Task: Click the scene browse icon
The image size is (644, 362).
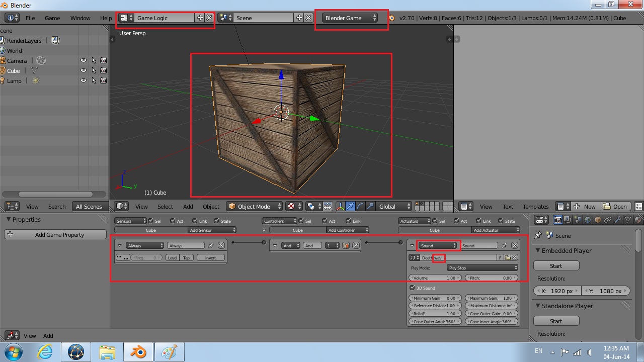Action: [x=225, y=18]
